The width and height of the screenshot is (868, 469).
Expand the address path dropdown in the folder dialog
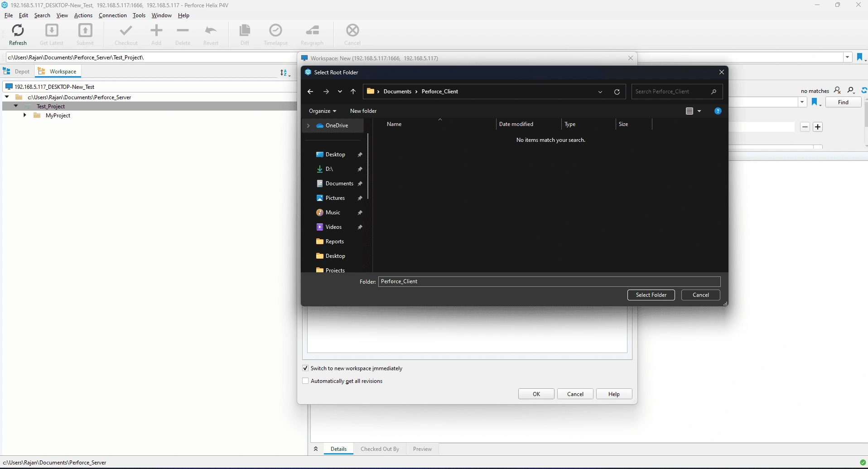tap(600, 92)
